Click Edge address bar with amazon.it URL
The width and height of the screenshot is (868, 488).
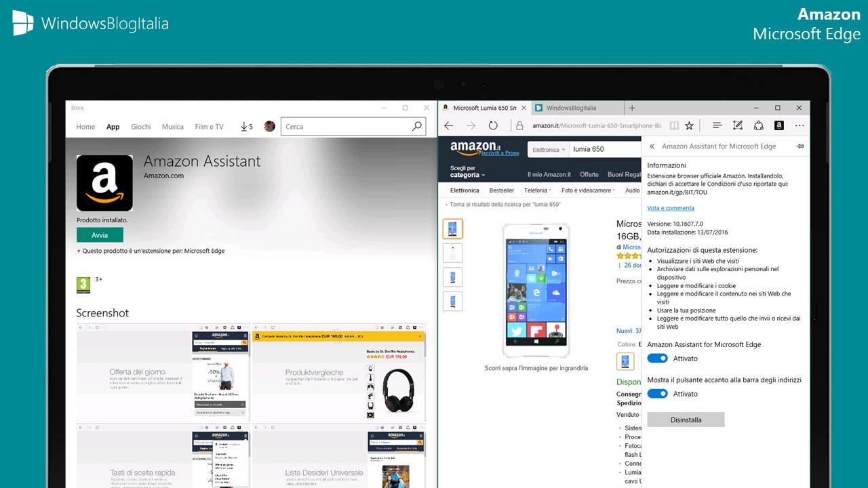597,125
